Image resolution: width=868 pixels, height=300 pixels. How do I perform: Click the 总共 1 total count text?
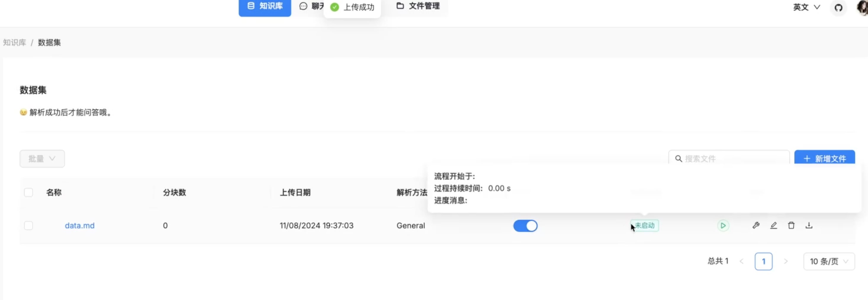(718, 261)
